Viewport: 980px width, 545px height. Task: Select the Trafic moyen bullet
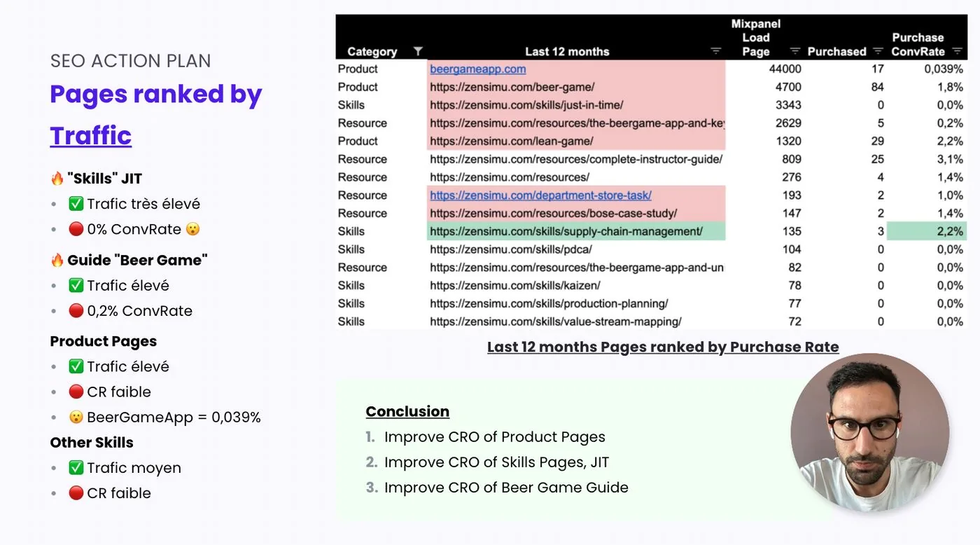coord(125,467)
